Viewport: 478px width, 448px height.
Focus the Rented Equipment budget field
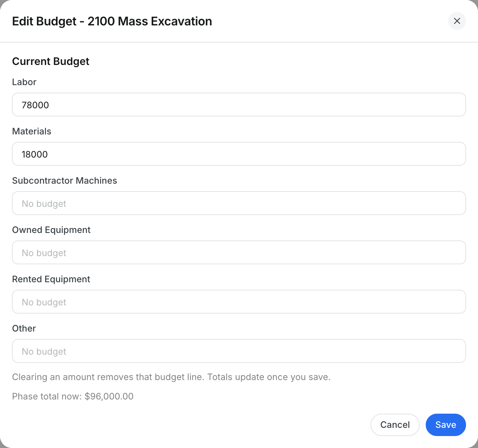pos(239,302)
